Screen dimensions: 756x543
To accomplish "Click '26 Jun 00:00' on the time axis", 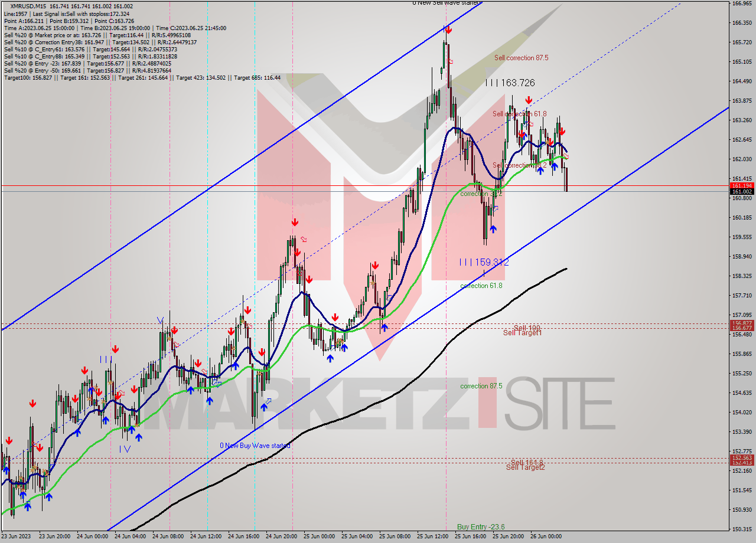I will (x=546, y=537).
